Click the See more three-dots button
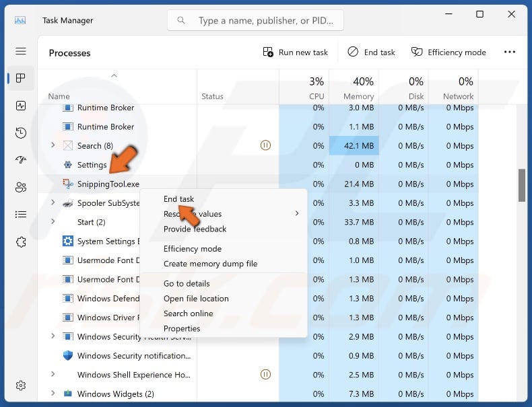The height and width of the screenshot is (407, 532). click(510, 52)
